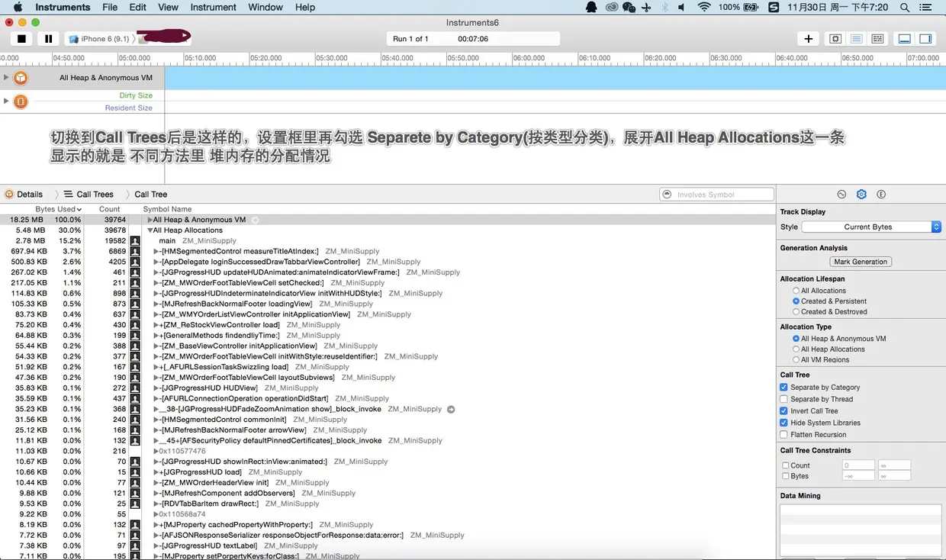Select the All Allocations lifespan option
Screen dimensions: 946x560
point(796,291)
